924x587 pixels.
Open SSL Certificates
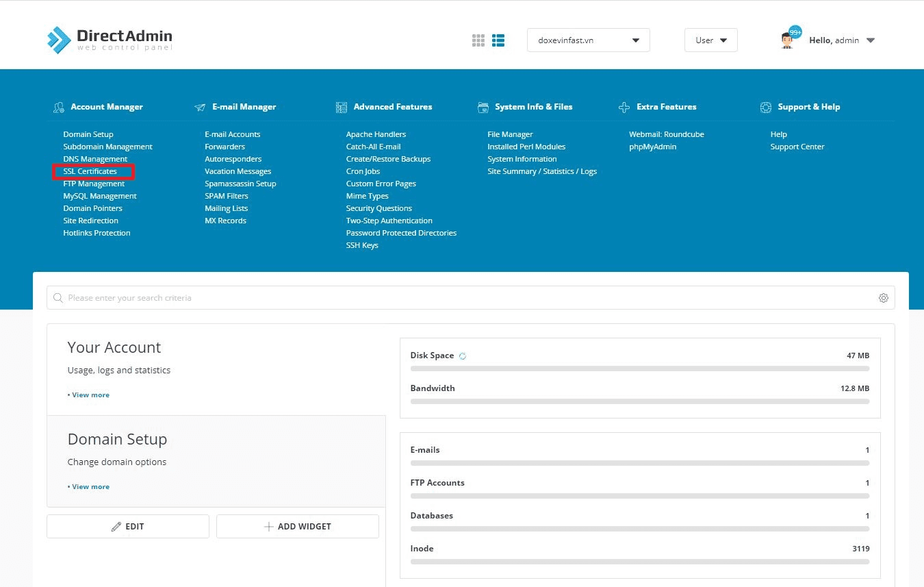(90, 171)
